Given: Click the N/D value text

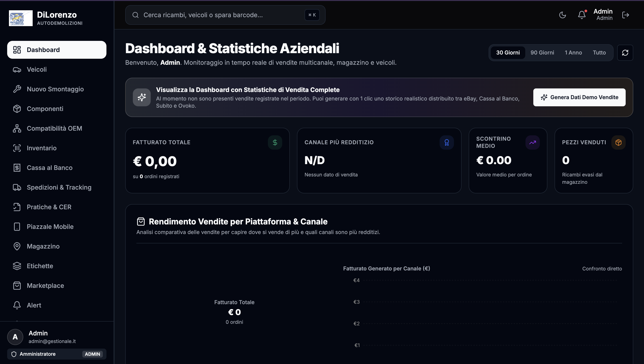Looking at the screenshot, I should click(x=314, y=160).
